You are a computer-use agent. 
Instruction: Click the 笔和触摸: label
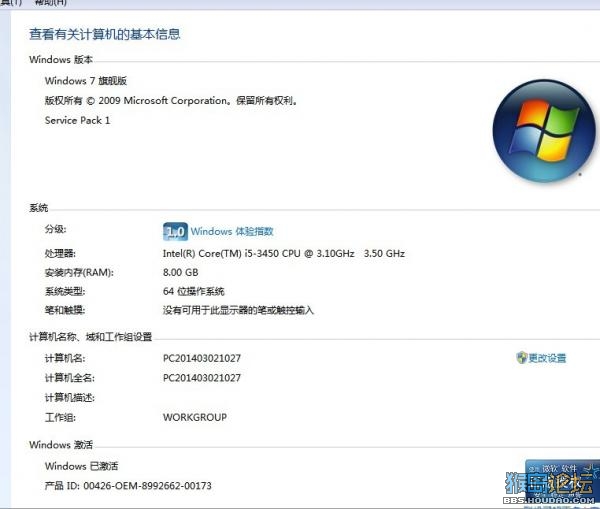point(65,310)
